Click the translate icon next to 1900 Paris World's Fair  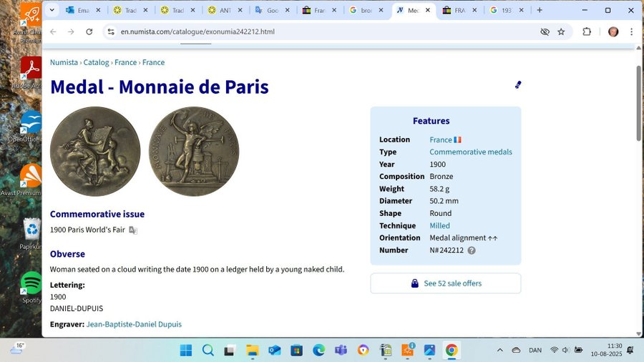pos(133,230)
